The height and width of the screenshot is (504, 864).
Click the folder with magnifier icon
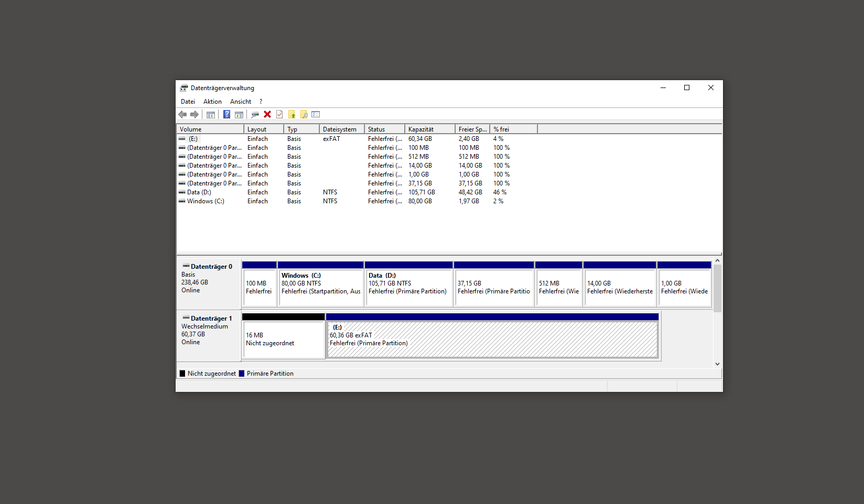coord(304,115)
